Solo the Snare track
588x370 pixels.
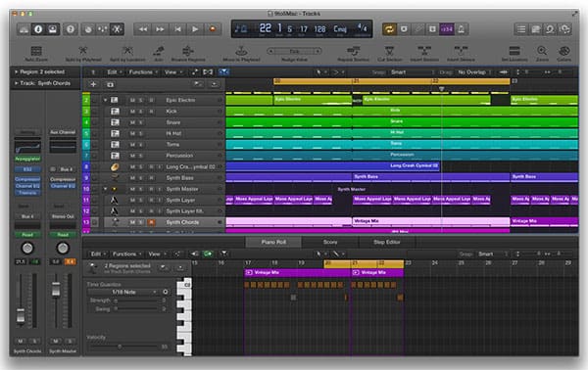(141, 122)
